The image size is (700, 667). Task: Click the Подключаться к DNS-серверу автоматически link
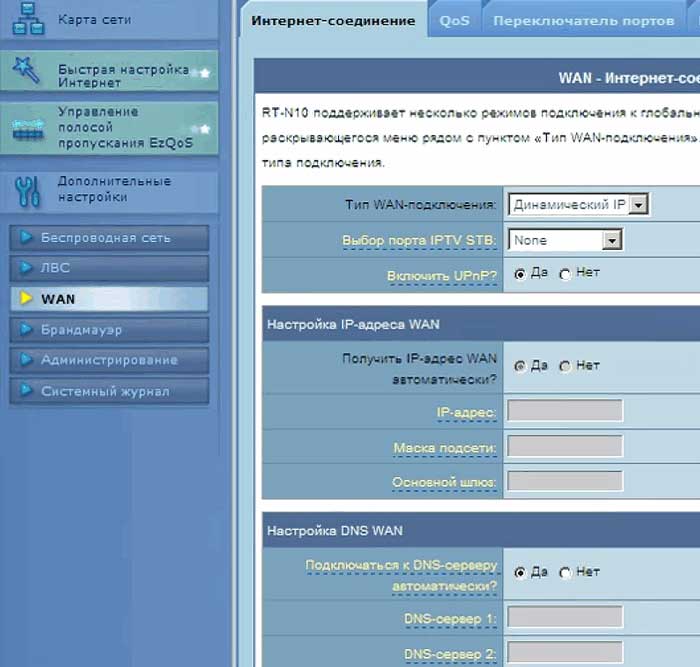pyautogui.click(x=401, y=575)
